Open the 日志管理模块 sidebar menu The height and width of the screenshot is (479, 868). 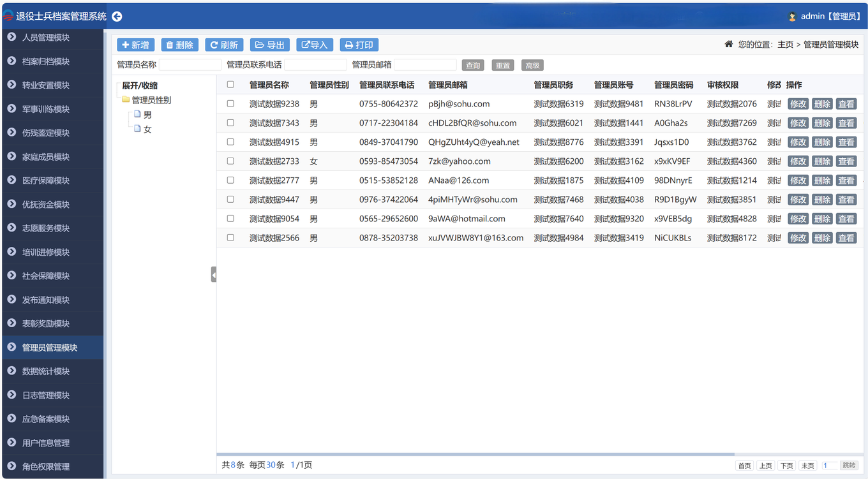[x=46, y=395]
